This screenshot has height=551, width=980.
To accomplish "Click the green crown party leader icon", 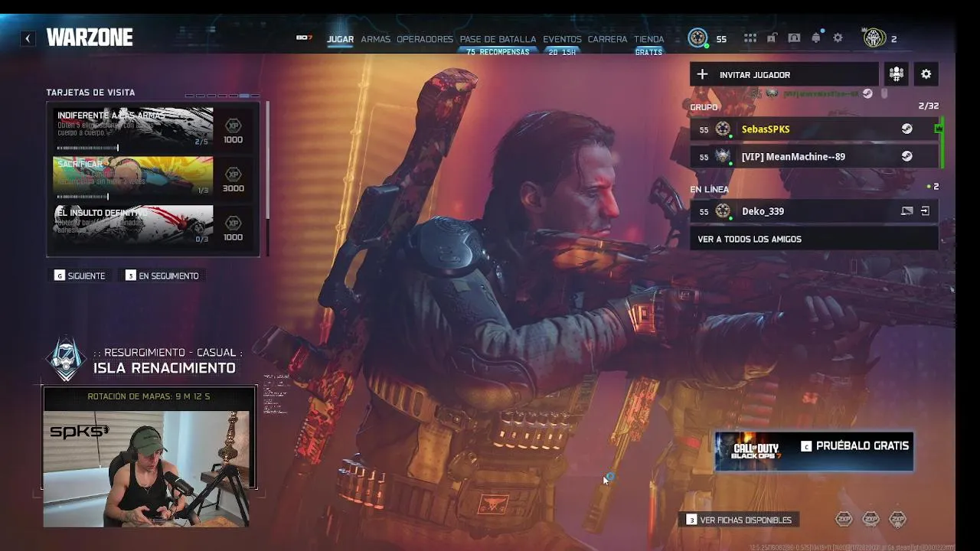I will click(939, 129).
